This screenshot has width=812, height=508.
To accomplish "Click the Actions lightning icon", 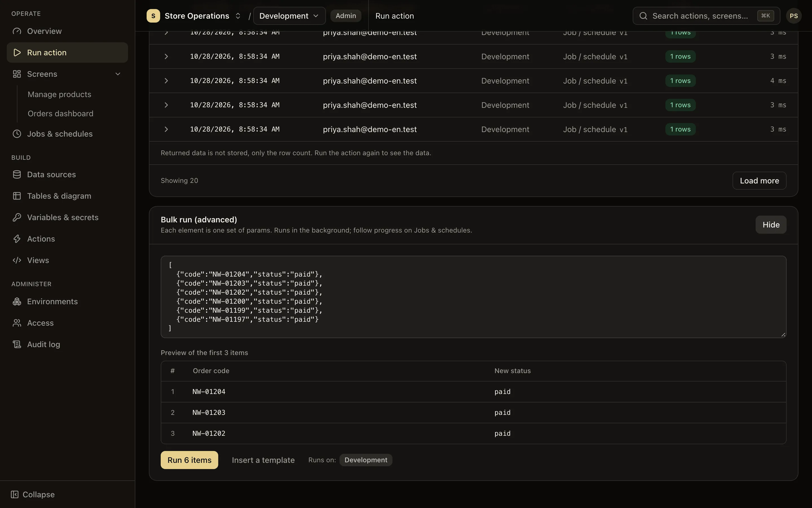I will (17, 239).
